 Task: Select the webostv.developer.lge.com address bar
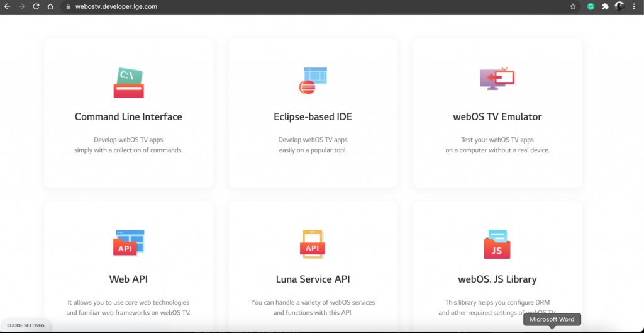coord(320,6)
